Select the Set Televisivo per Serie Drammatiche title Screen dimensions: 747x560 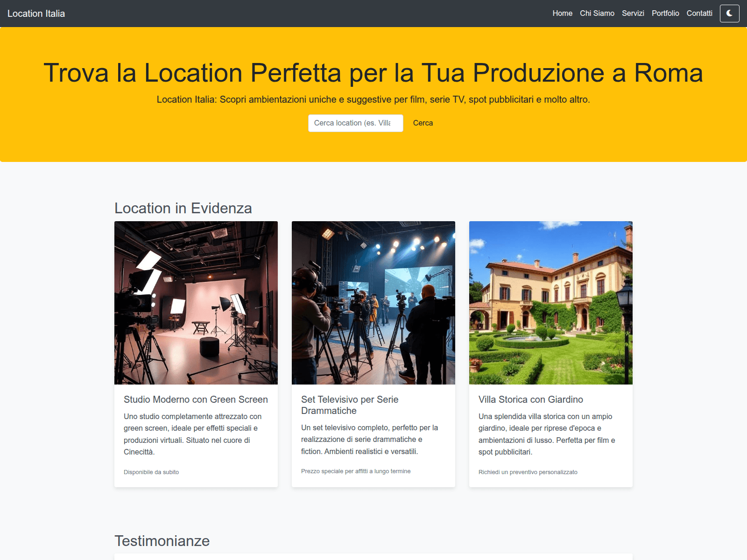350,405
